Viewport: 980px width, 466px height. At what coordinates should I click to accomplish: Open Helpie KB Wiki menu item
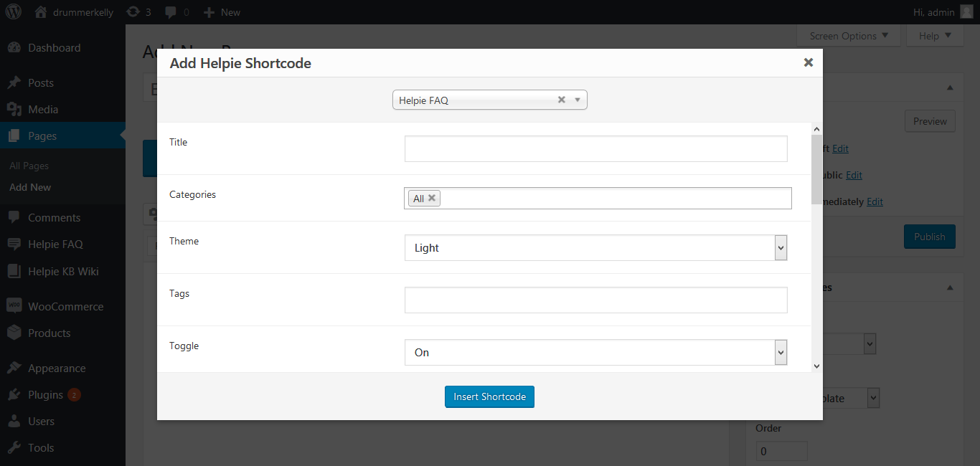63,271
